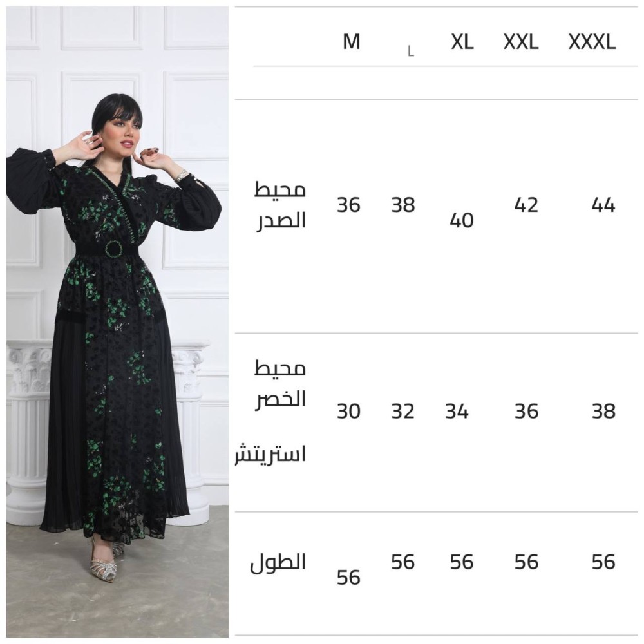The height and width of the screenshot is (644, 644).
Task: Click the length value 56 under XXXL
Action: pos(603,562)
